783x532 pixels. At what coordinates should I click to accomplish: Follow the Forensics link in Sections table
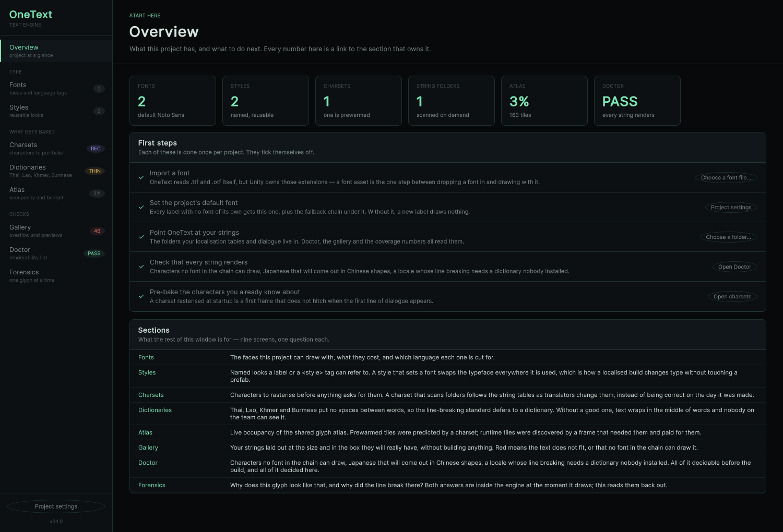pos(152,486)
